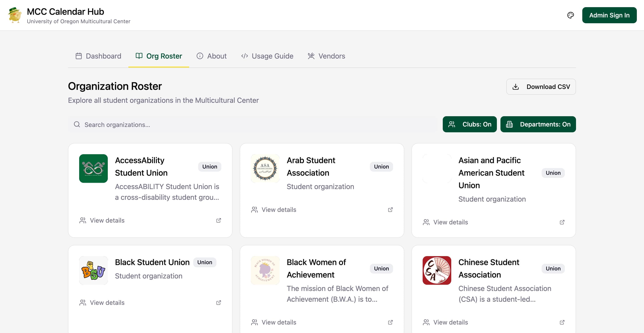644x333 pixels.
Task: Click the Black Student Union BSU logo
Action: tap(93, 271)
